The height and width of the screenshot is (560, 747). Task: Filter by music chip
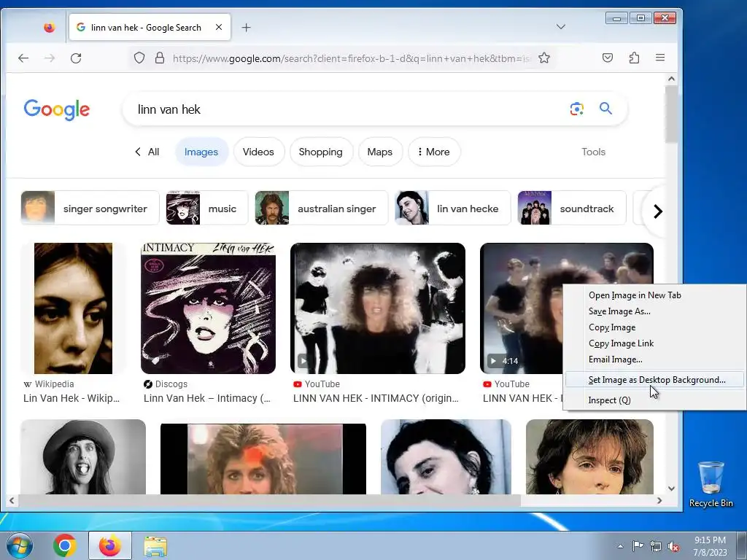point(206,208)
